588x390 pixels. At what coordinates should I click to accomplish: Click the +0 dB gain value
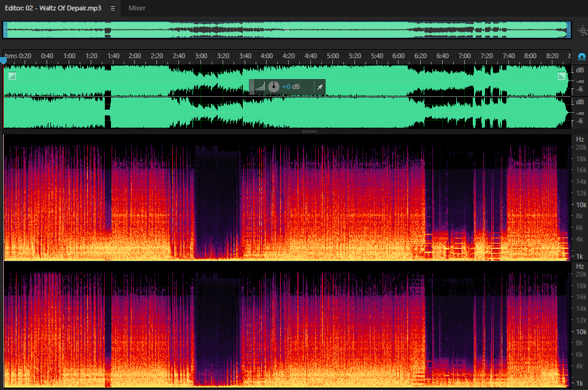tap(291, 86)
